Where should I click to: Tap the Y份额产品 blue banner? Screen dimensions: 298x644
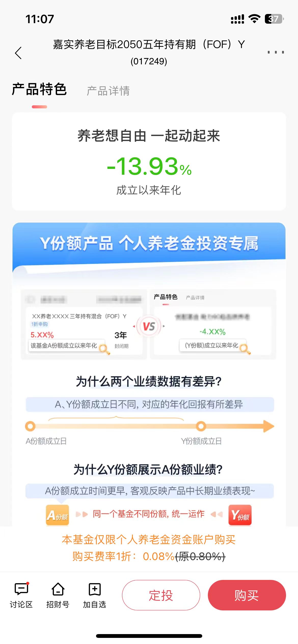click(x=149, y=243)
